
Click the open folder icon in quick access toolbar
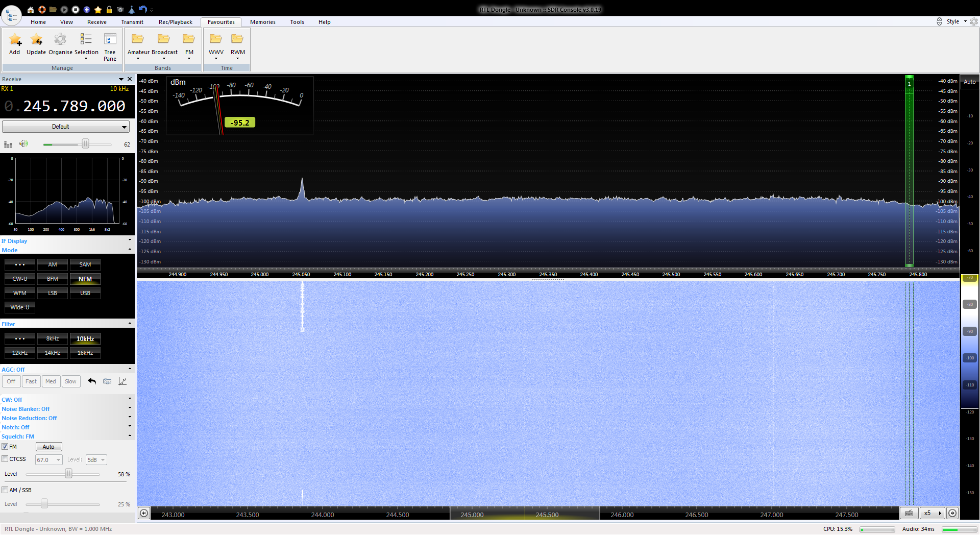coord(53,10)
